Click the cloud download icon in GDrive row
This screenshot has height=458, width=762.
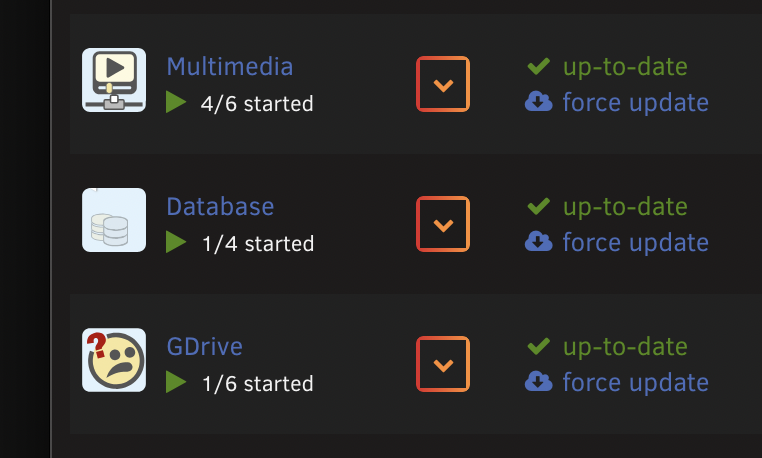click(538, 382)
